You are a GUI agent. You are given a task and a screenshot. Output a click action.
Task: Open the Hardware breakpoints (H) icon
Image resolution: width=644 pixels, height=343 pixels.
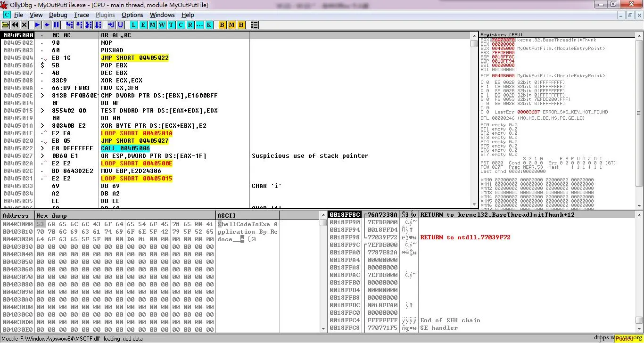[241, 25]
